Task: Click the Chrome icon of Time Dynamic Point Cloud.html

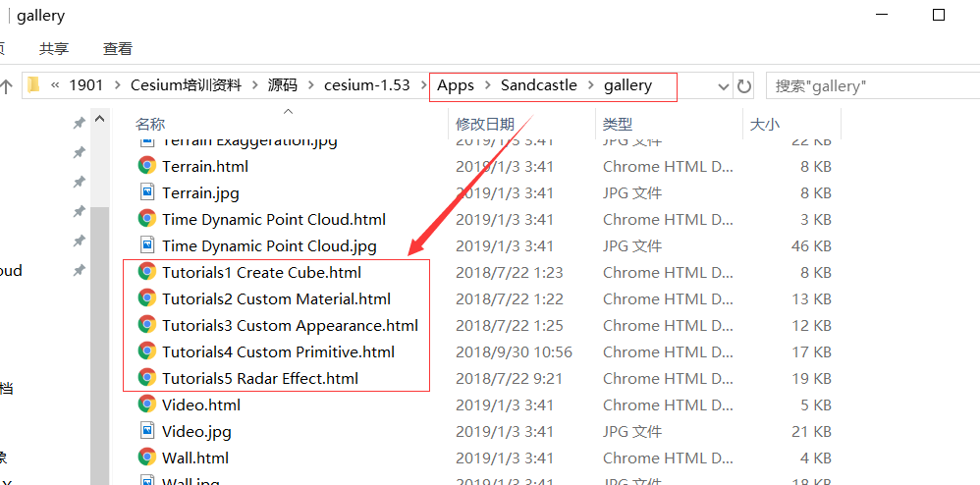Action: pos(147,219)
